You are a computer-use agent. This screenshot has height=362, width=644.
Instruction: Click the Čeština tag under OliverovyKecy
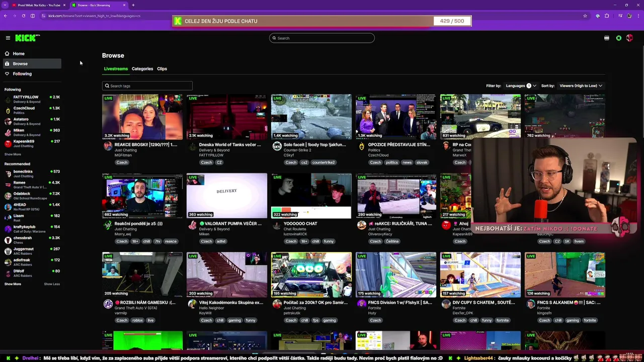[x=392, y=241]
